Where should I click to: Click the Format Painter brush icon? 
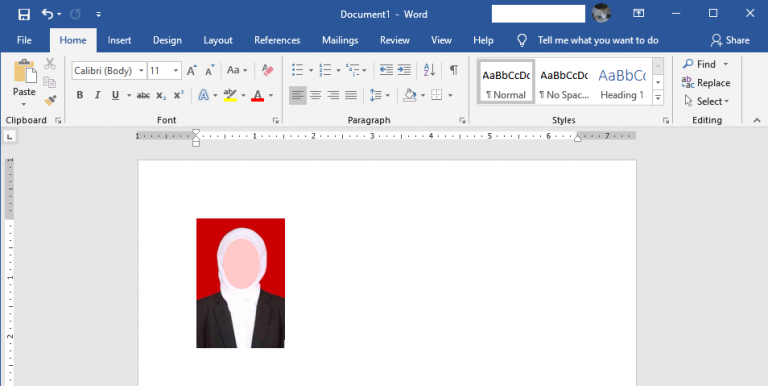coord(49,100)
